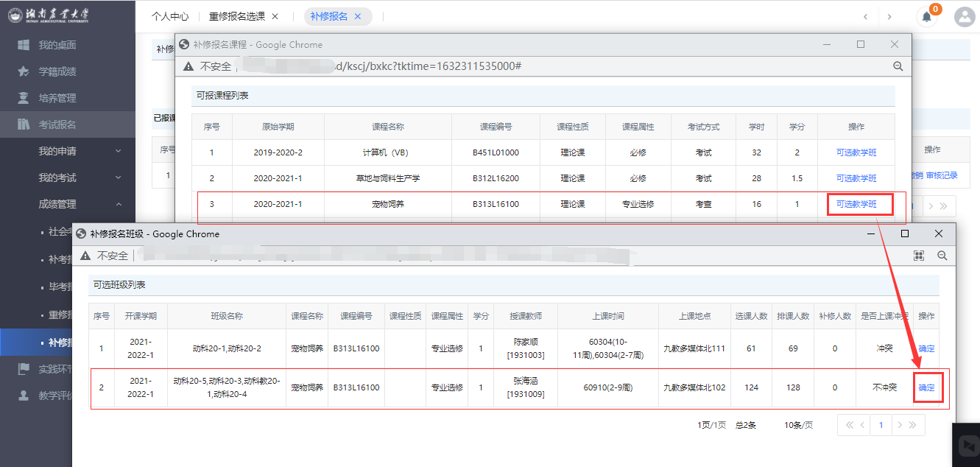980x467 pixels.
Task: Click the user avatar icon
Action: coord(964,17)
